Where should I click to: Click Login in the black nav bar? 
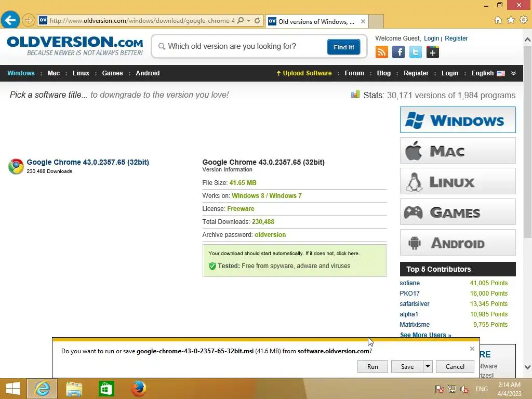(x=450, y=73)
